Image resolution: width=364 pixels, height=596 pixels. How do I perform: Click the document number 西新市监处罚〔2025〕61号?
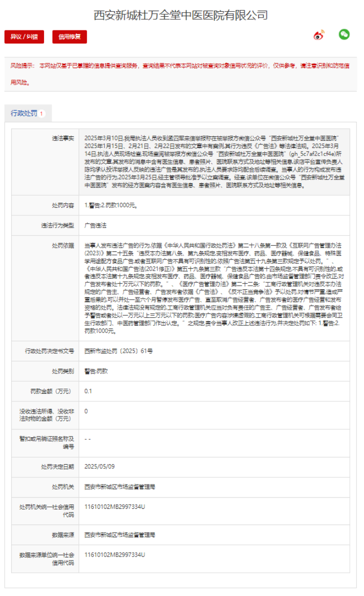tap(118, 351)
